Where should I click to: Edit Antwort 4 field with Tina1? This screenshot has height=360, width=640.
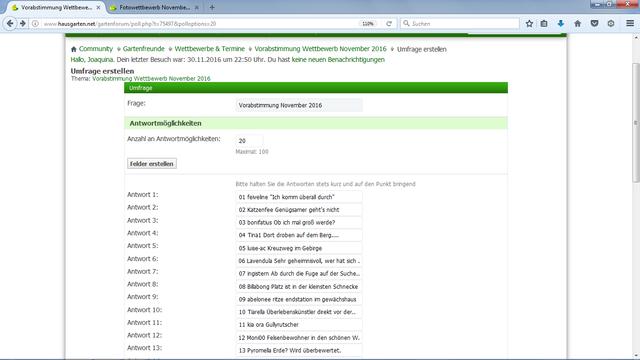(299, 235)
